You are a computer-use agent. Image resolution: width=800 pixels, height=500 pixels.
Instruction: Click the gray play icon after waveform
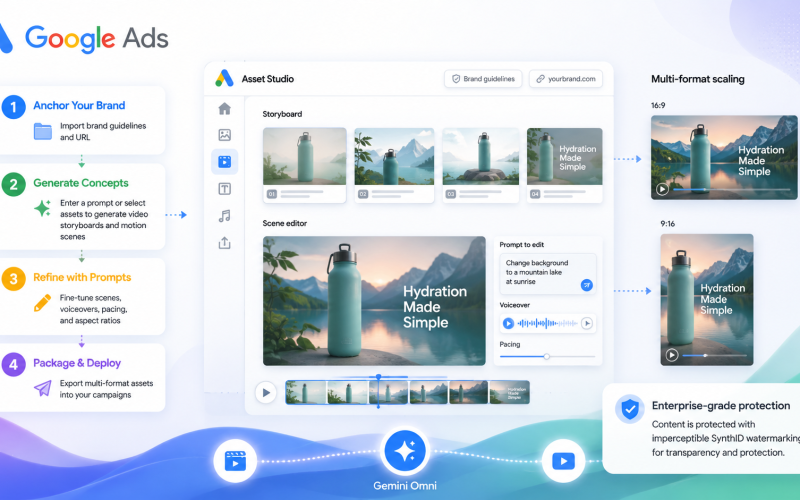pyautogui.click(x=587, y=323)
